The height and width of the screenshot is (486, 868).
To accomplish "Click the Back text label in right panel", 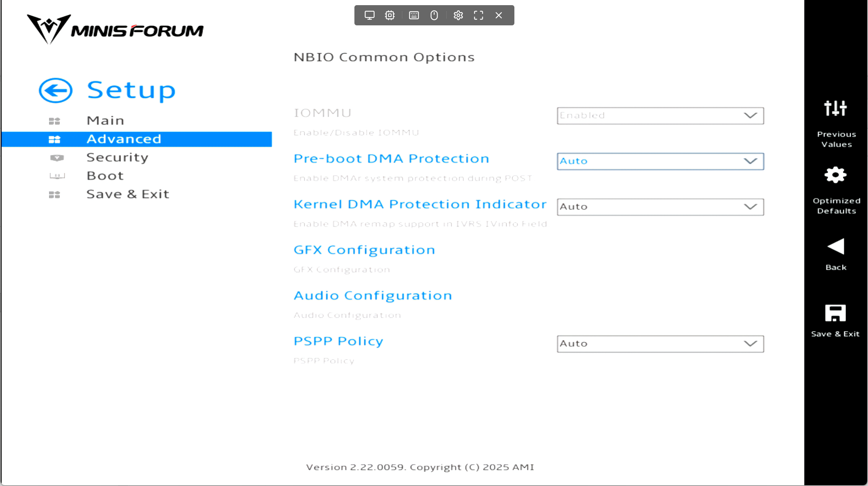I will point(836,267).
